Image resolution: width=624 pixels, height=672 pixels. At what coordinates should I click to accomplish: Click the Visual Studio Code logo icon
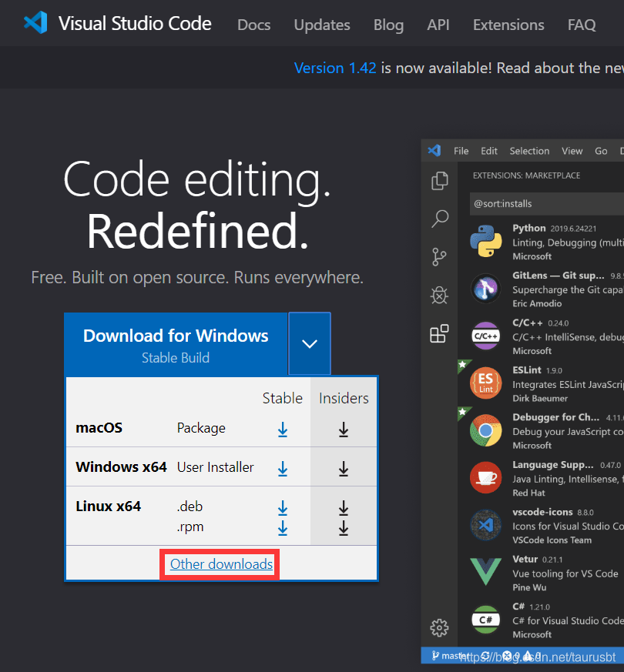click(x=35, y=22)
